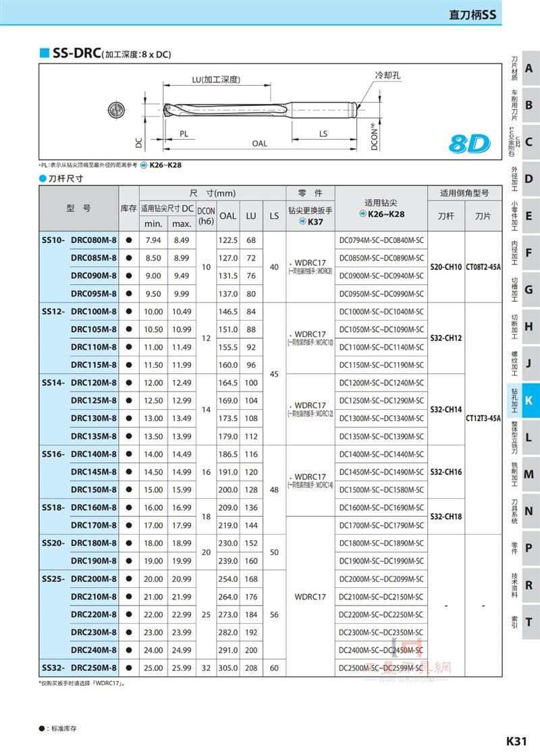Select the stock dot for DRC080M-8
Screen dimensions: 540x756
coord(129,240)
